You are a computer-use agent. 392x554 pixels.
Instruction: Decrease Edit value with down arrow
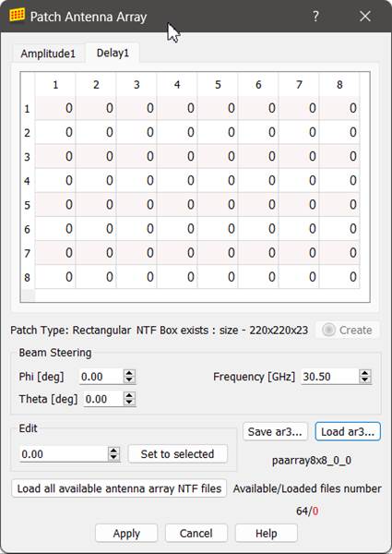pos(113,457)
